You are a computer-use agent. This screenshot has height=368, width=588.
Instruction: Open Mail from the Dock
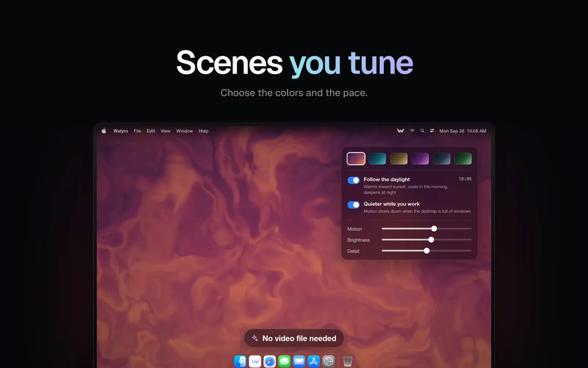click(299, 361)
